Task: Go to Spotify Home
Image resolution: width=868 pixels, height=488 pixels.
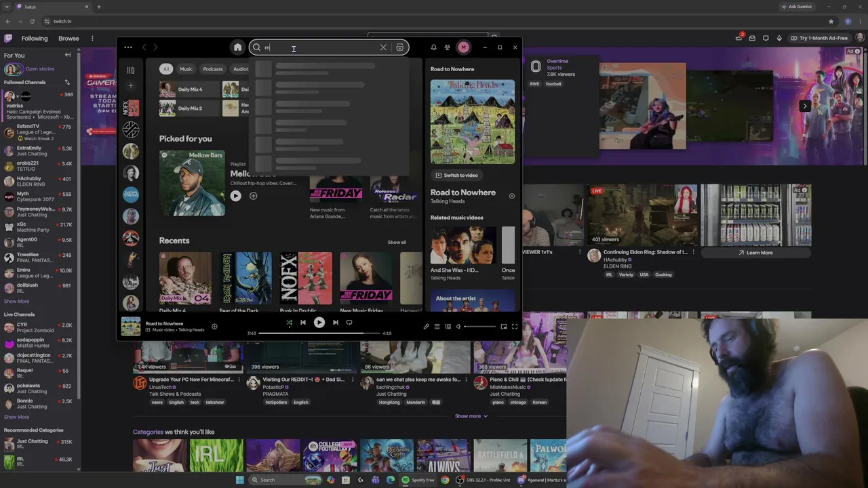Action: pyautogui.click(x=237, y=47)
